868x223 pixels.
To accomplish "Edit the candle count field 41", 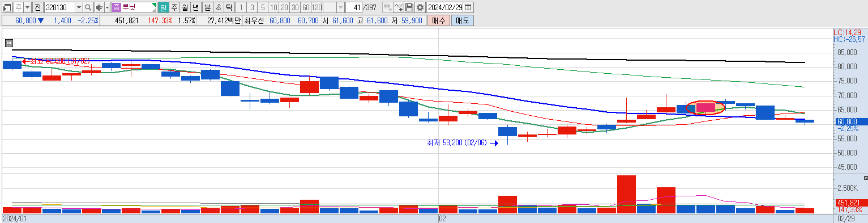I will (x=354, y=7).
